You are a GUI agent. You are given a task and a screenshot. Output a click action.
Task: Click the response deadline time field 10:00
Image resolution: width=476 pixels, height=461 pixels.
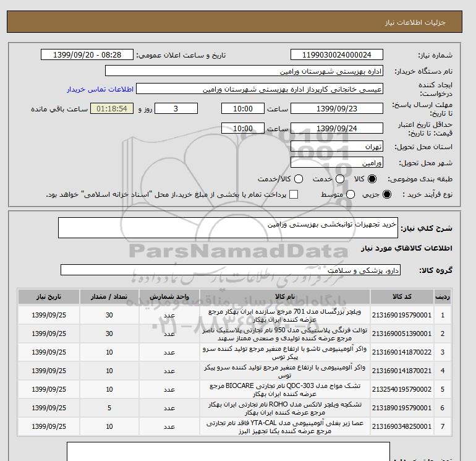243,108
